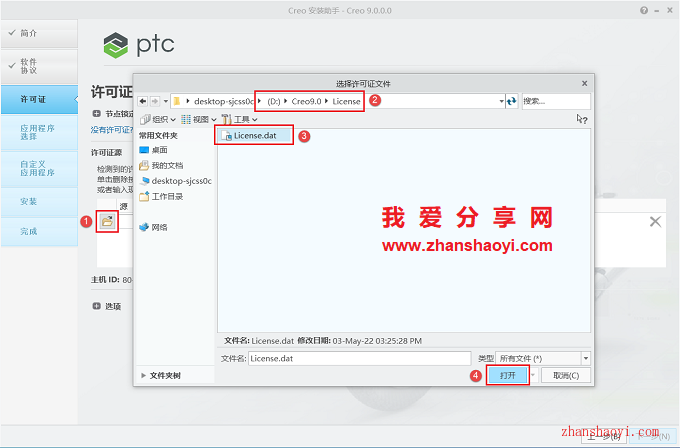This screenshot has width=680, height=448.
Task: Select the License.dat file
Action: point(254,136)
